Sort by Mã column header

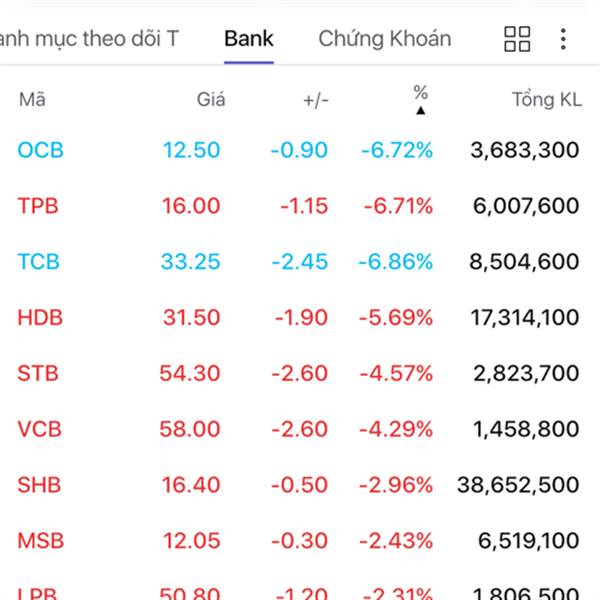click(32, 99)
